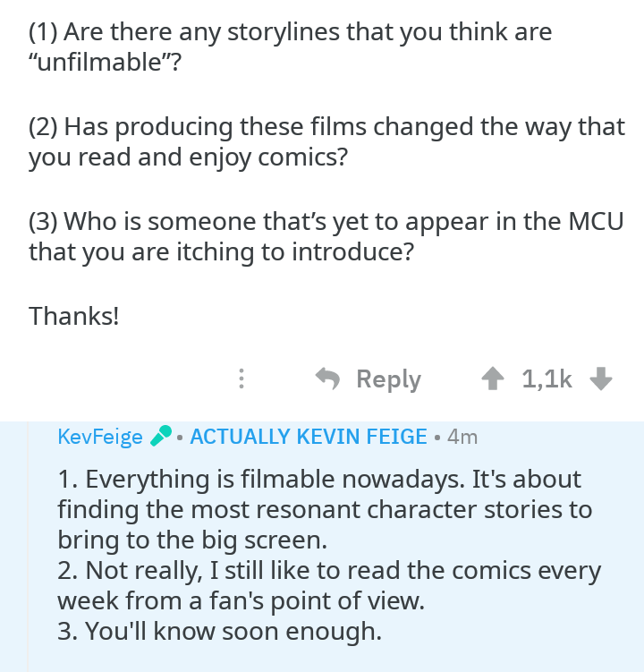
Task: Upvote the comment with 1,1k points
Action: 491,379
